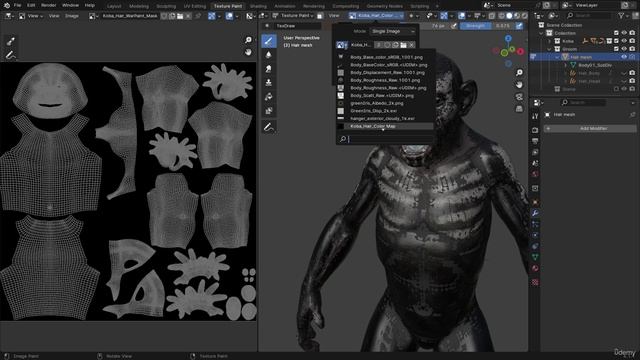640x360 pixels.
Task: Click blue Z axis on navigation gizmo
Action: 508,38
